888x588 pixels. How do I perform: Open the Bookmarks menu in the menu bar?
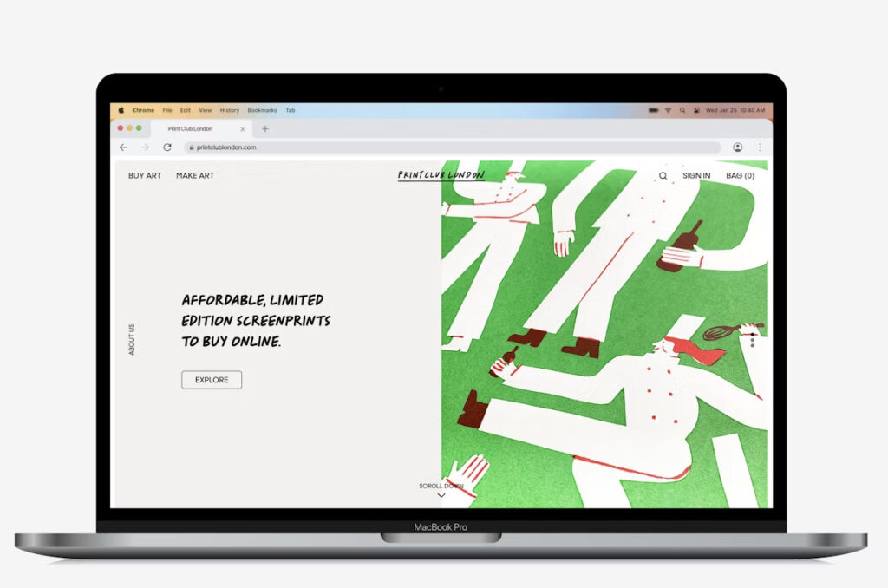pyautogui.click(x=262, y=110)
